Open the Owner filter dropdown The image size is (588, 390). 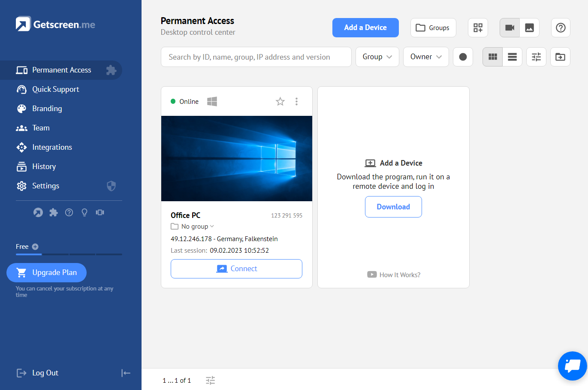(x=425, y=57)
